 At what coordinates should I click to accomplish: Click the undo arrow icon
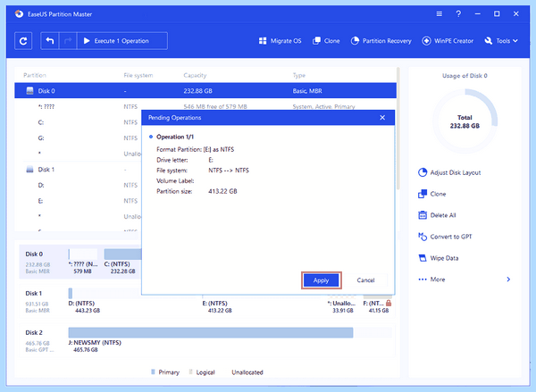[50, 41]
